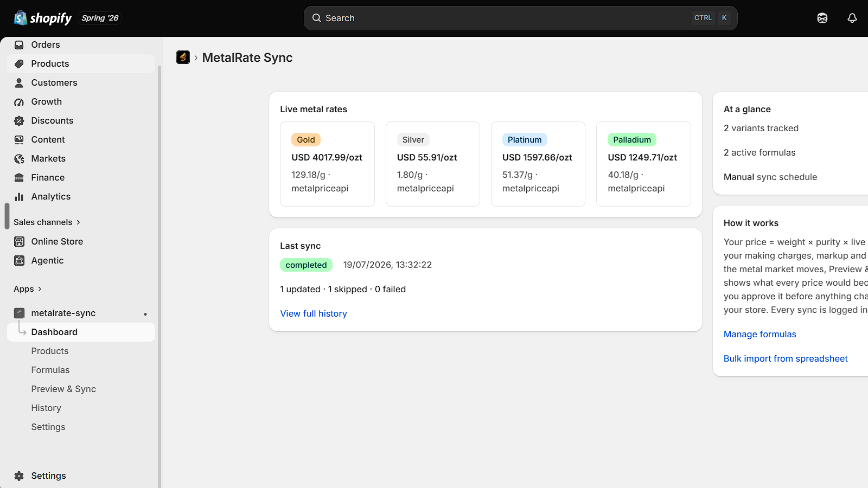
Task: Open the Analytics page
Action: point(81,197)
